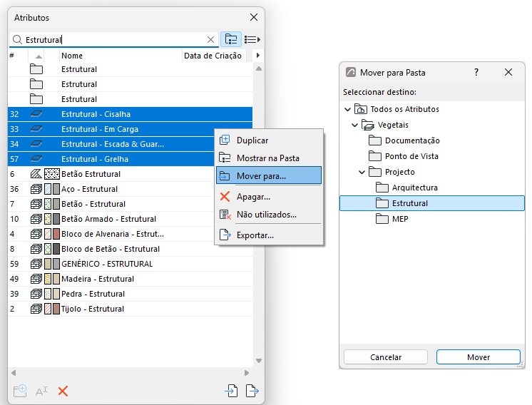
Task: Select Betão - Estrutural row
Action: point(111,204)
